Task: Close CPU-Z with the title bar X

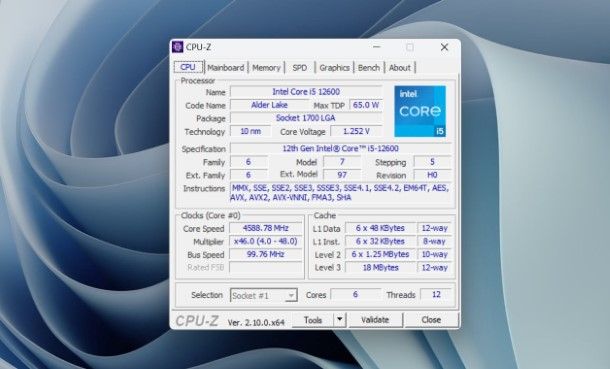Action: pos(444,47)
